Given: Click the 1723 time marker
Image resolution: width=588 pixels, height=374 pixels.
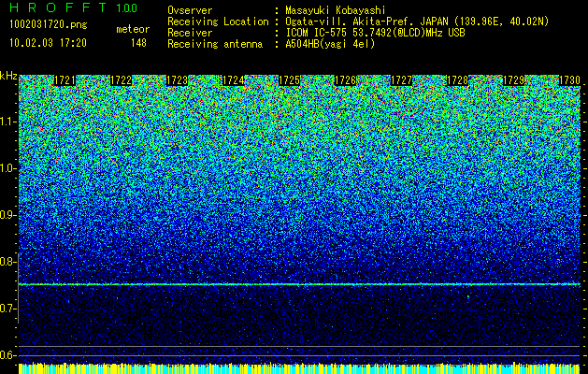Looking at the screenshot, I should (177, 80).
